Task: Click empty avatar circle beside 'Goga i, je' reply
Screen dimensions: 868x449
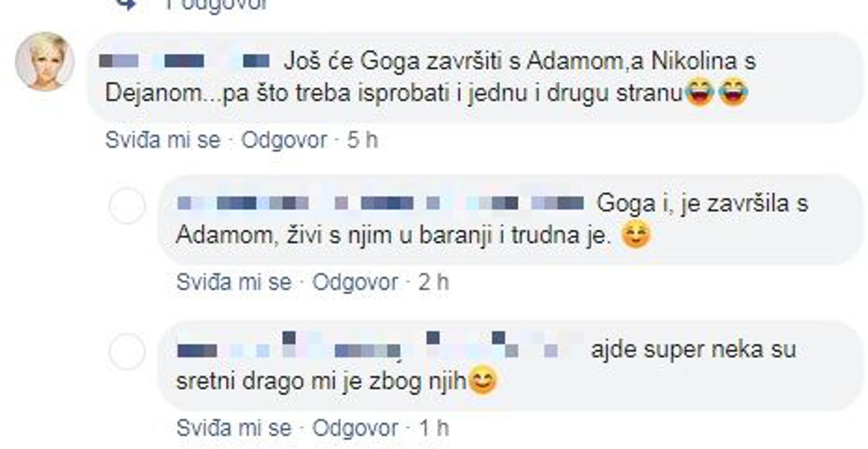Action: point(127,206)
